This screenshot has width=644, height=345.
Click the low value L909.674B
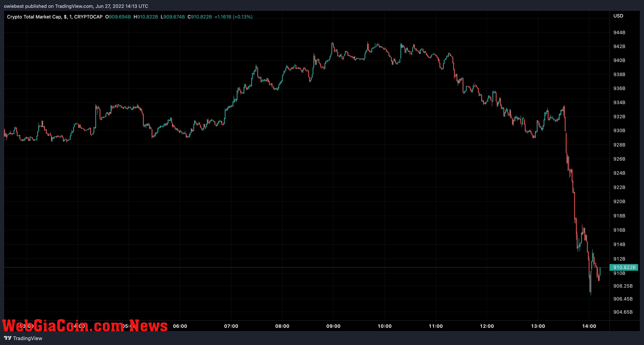coord(173,17)
